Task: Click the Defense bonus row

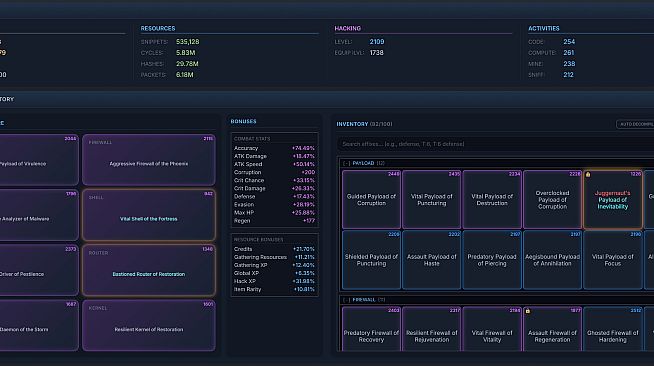Action: [274, 196]
